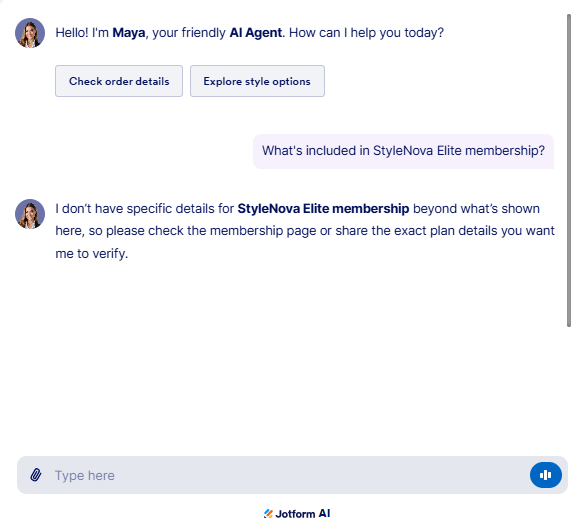The height and width of the screenshot is (525, 582).
Task: Click the bold Maya name in the greeting
Action: (129, 33)
